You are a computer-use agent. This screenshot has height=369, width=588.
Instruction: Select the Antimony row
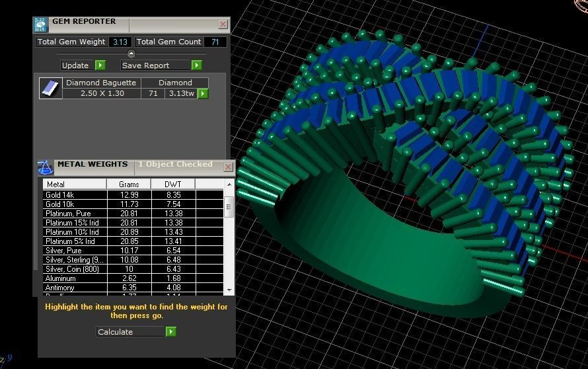133,288
